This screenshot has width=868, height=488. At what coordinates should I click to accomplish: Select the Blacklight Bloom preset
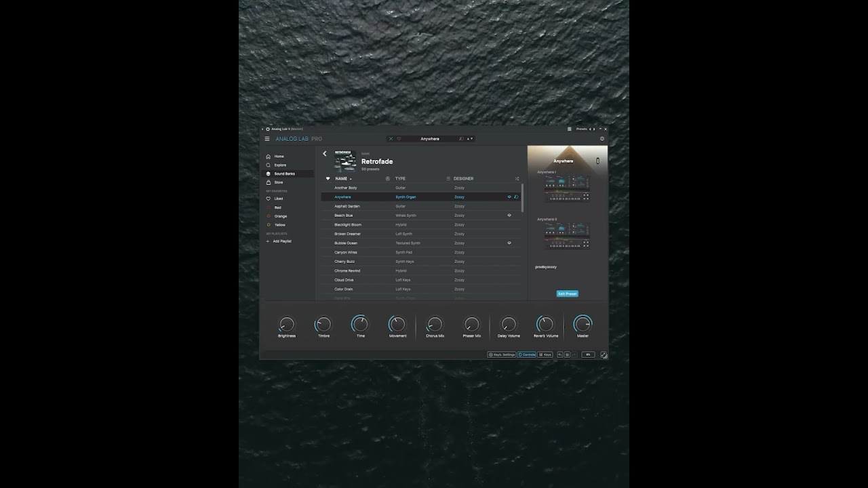[x=420, y=224]
